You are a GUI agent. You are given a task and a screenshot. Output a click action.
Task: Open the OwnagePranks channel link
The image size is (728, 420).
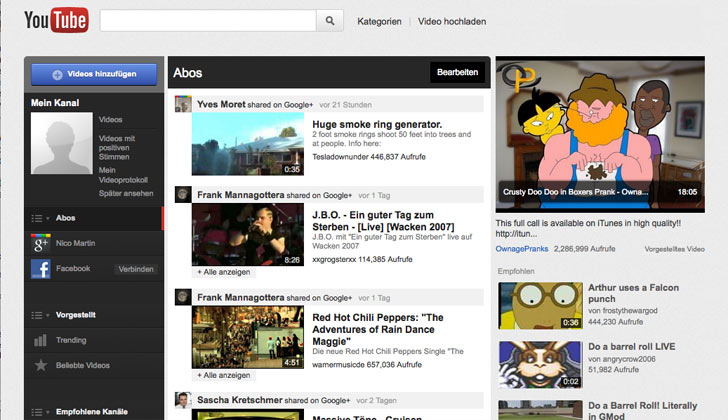[x=522, y=247]
